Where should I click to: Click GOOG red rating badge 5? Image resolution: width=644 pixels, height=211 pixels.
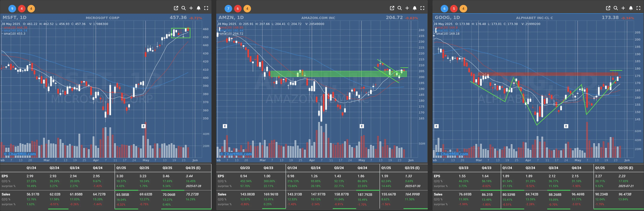454,9
